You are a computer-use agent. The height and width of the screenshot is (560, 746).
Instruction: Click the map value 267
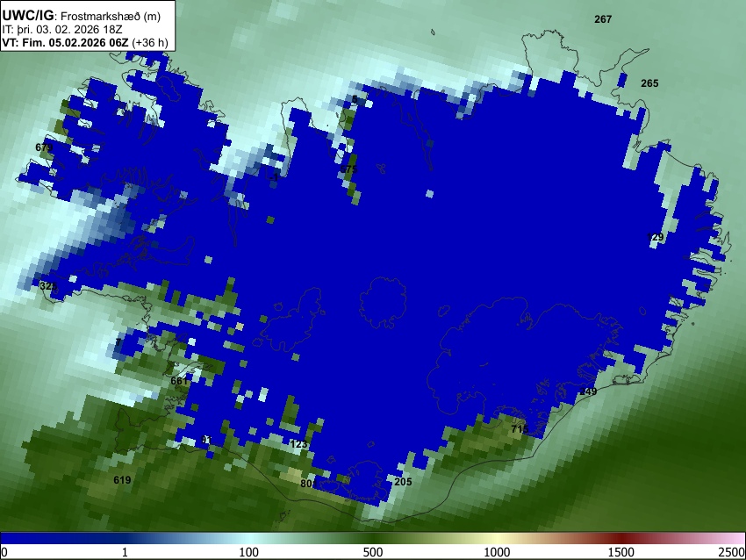click(603, 19)
